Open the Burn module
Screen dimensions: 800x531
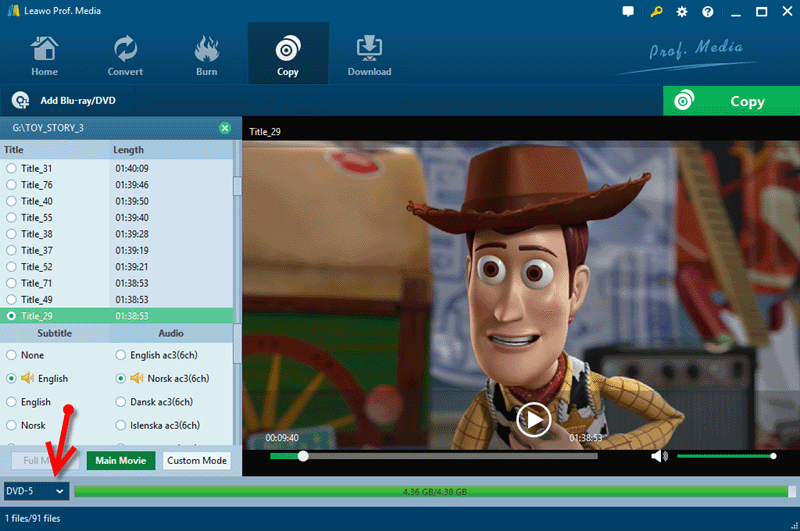tap(207, 56)
